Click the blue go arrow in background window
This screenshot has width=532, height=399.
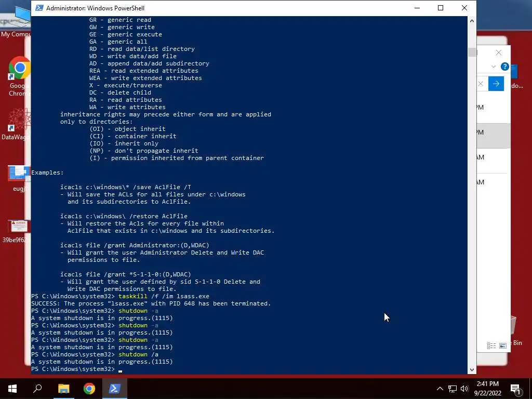(496, 84)
